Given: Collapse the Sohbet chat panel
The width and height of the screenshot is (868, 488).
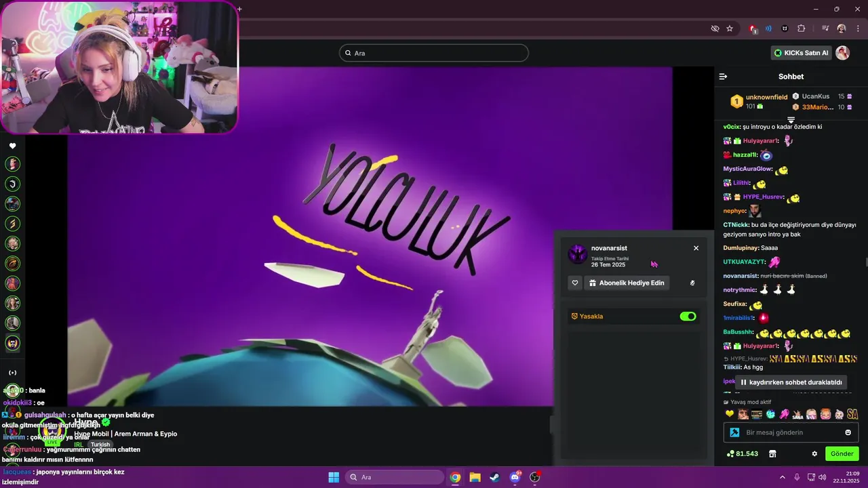Looking at the screenshot, I should pos(723,77).
